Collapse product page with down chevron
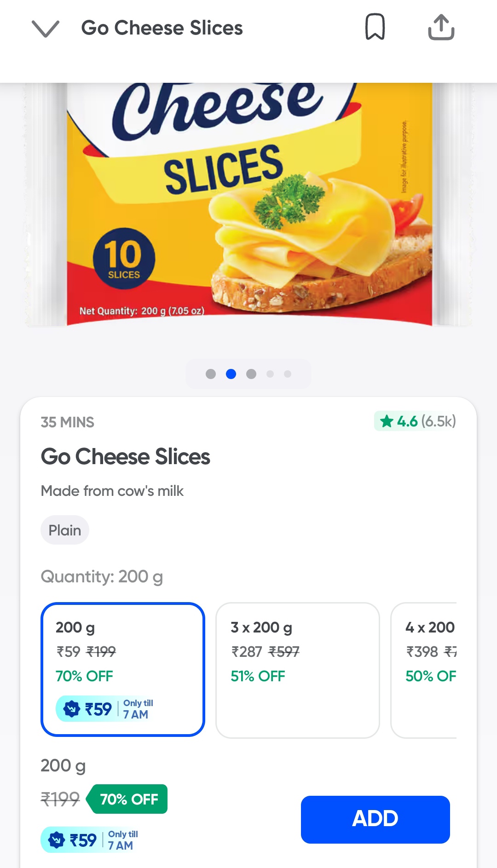The height and width of the screenshot is (868, 497). pyautogui.click(x=46, y=29)
